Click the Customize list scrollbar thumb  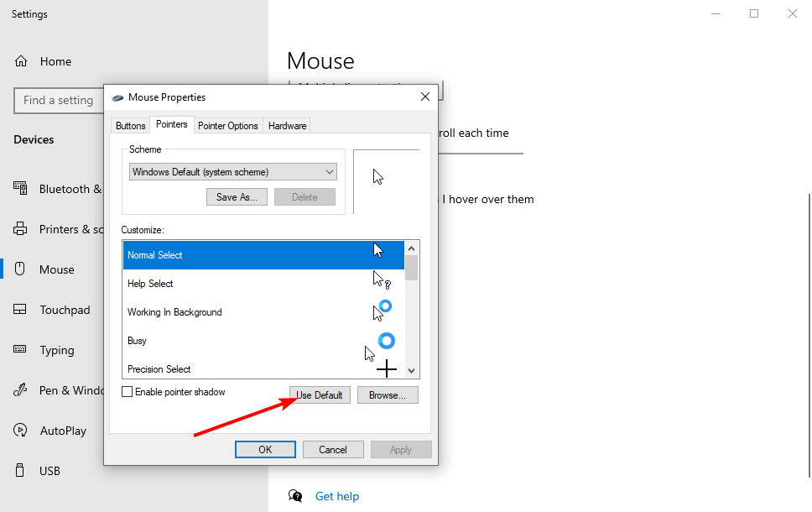[412, 268]
